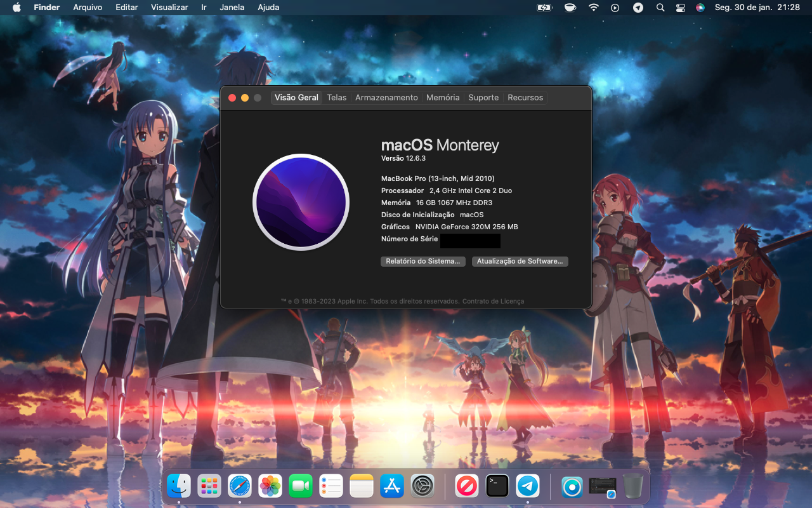Open the minimized Safari window thumbnail in Dock
This screenshot has width=812, height=508.
tap(603, 486)
